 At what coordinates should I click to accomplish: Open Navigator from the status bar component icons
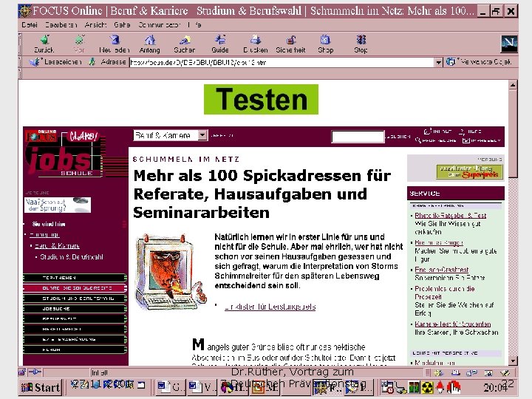click(439, 373)
